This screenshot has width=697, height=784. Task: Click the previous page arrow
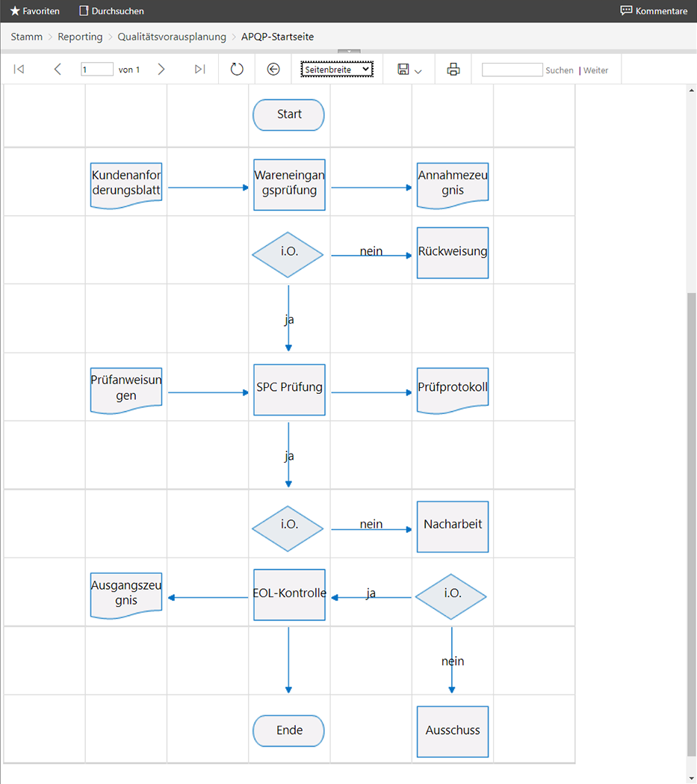[x=58, y=70]
